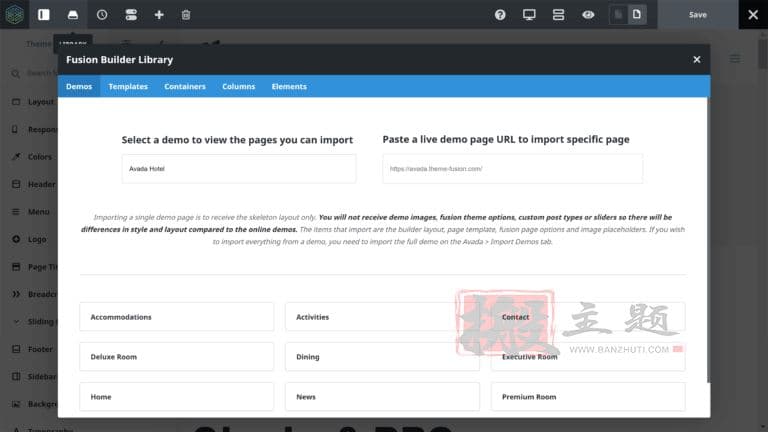
Task: Import the Activities demo page
Action: (382, 317)
